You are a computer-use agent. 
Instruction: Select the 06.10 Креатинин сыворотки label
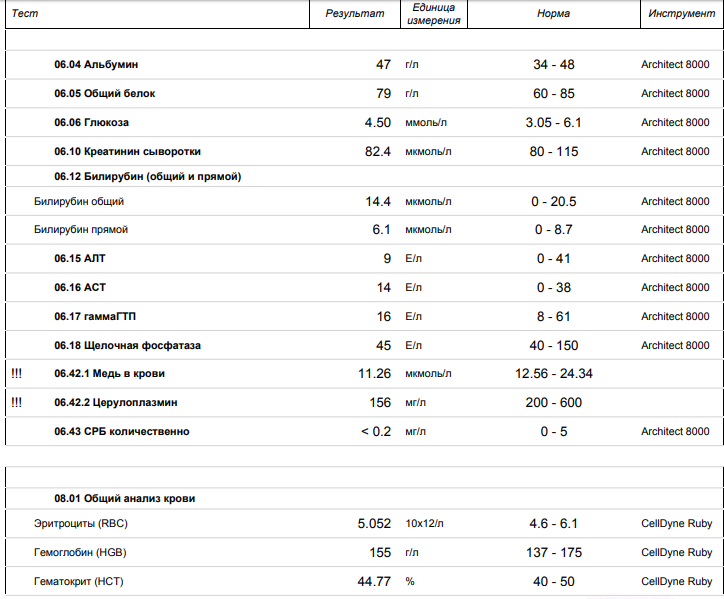click(127, 151)
